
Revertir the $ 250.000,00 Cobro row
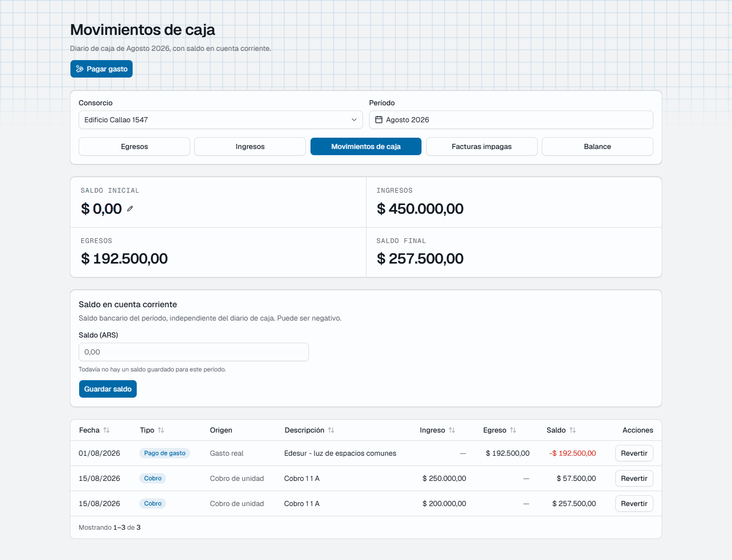tap(634, 478)
